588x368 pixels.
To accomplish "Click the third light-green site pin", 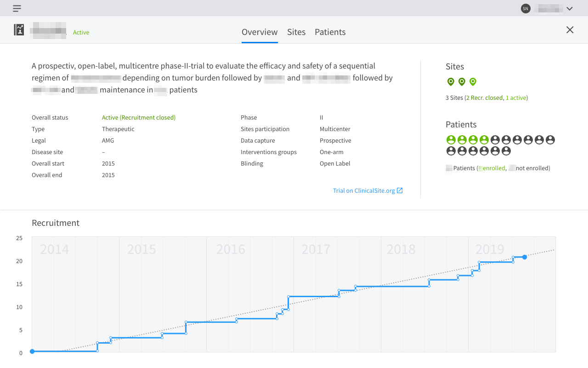I will (x=473, y=82).
